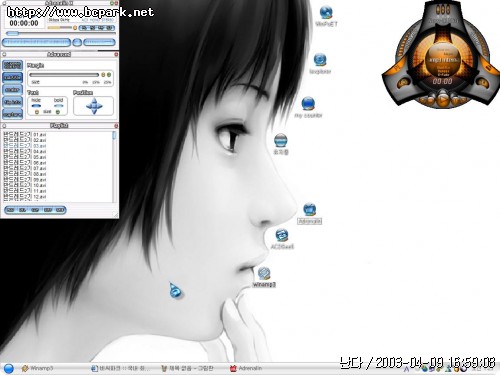The height and width of the screenshot is (375, 500).
Task: Select the highlighted playlist entry 03.avi
Action: [25, 146]
